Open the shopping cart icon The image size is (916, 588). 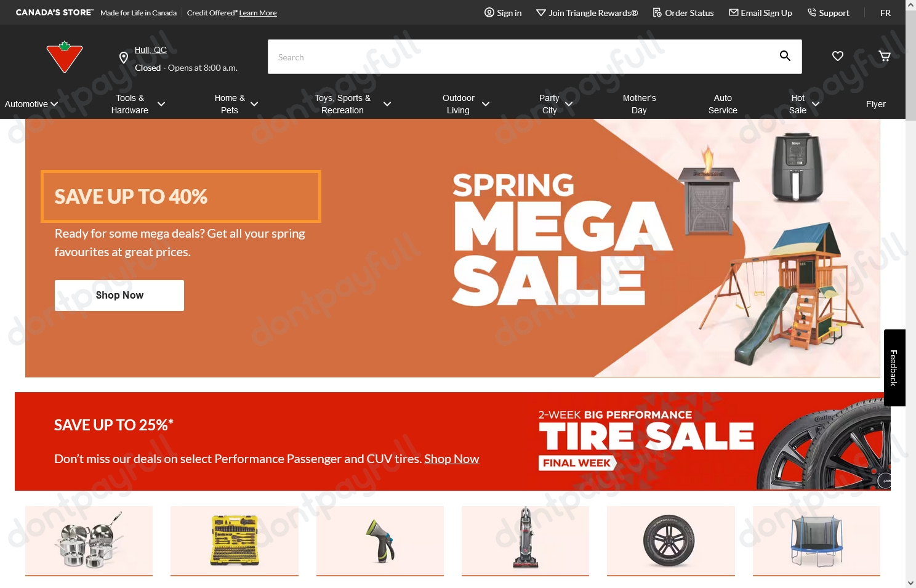tap(885, 56)
